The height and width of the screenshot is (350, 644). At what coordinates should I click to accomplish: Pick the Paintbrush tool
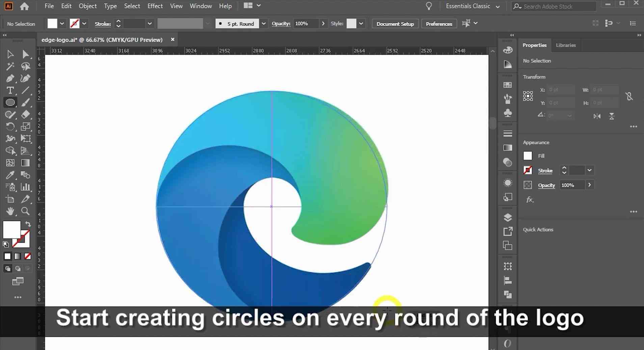[x=26, y=103]
